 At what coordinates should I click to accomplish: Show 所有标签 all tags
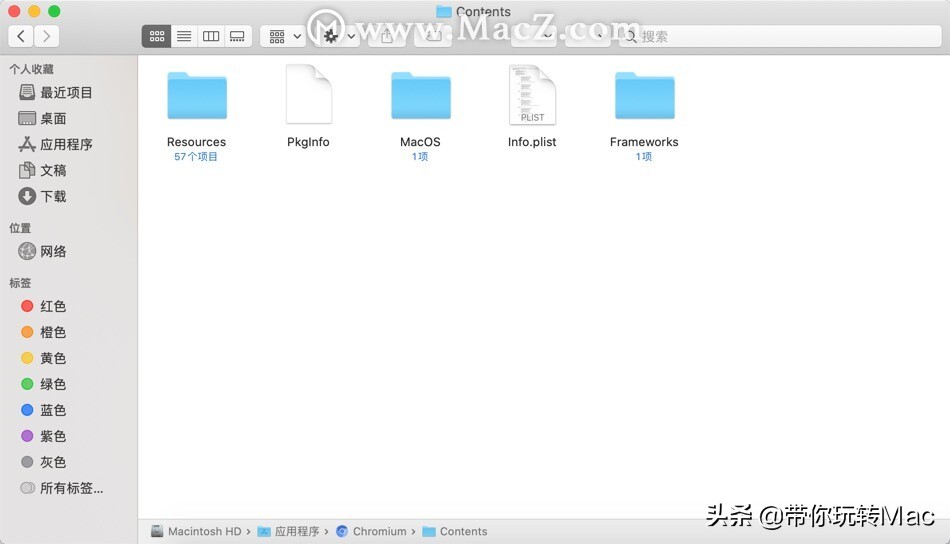(x=62, y=488)
